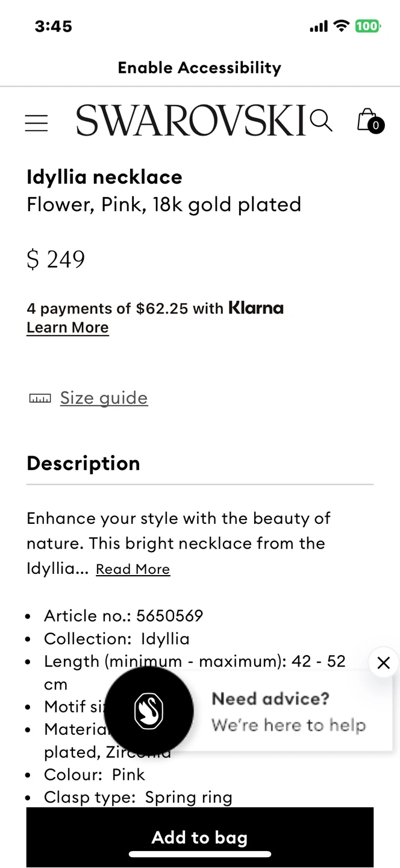The width and height of the screenshot is (400, 868).
Task: Open Klarna Learn More link
Action: tap(67, 327)
